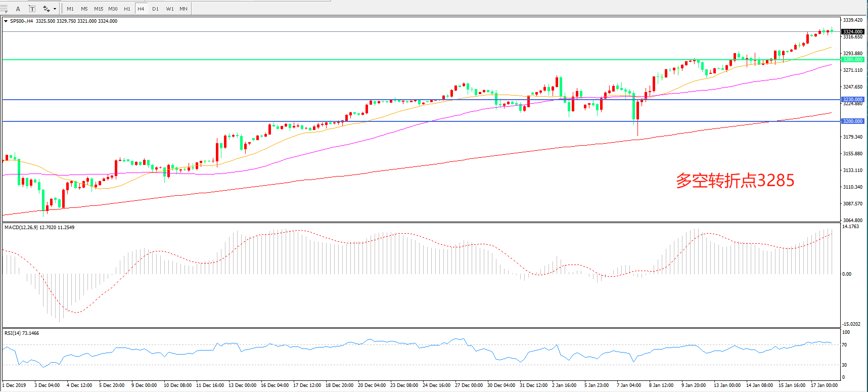This screenshot has width=868, height=392.
Task: Click the blue 3230.000 price level label
Action: pos(852,100)
